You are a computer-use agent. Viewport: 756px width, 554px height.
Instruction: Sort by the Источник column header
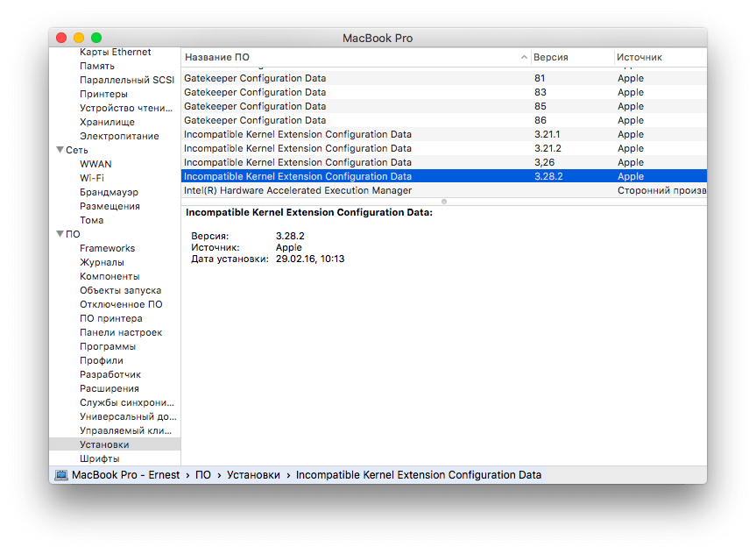(x=661, y=57)
